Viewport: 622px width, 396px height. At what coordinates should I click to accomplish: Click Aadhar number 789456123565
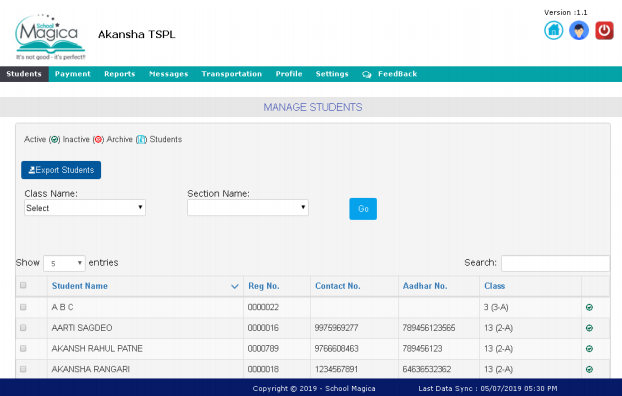pyautogui.click(x=429, y=328)
